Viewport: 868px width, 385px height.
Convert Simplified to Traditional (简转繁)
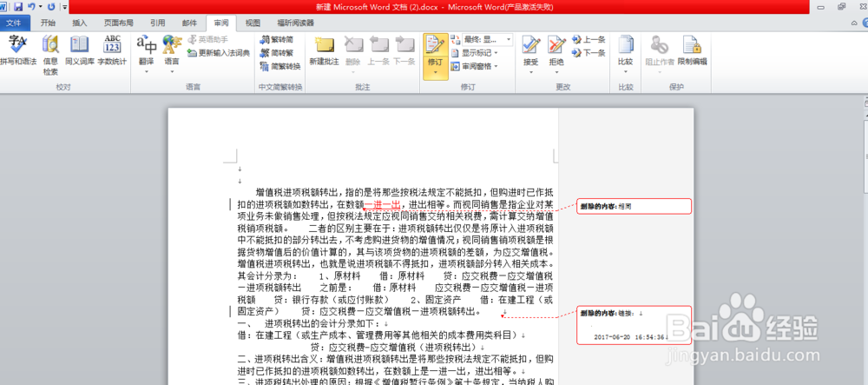click(278, 53)
